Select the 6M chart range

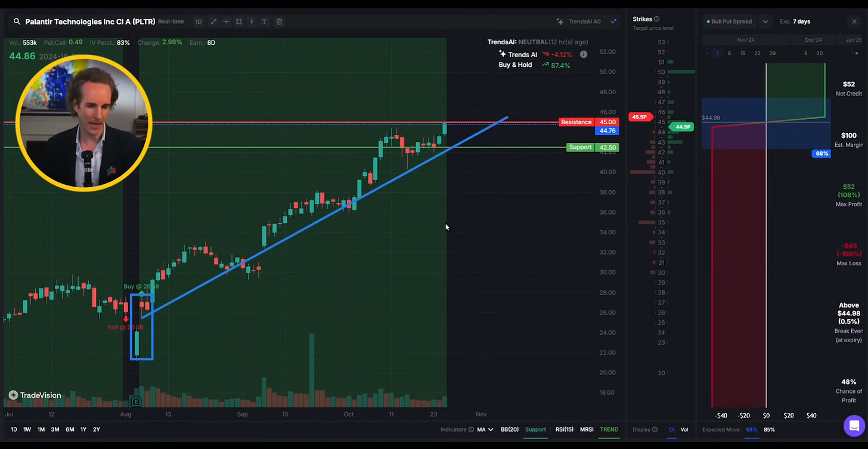coord(70,429)
